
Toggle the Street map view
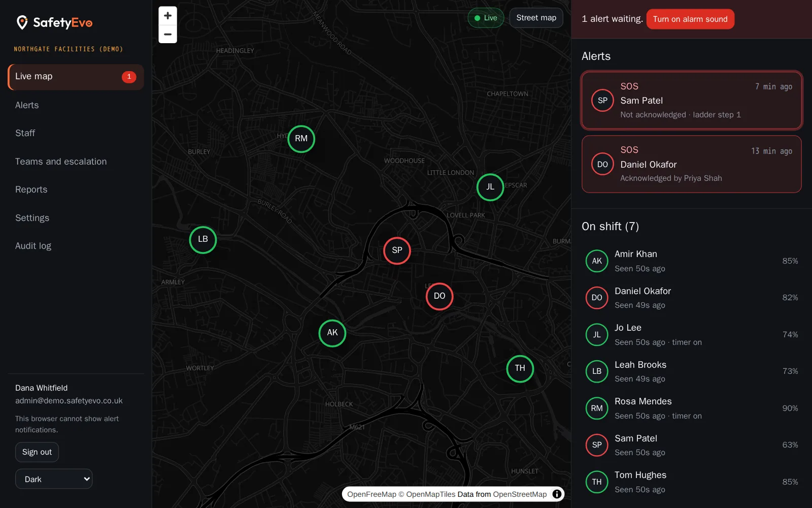point(536,18)
